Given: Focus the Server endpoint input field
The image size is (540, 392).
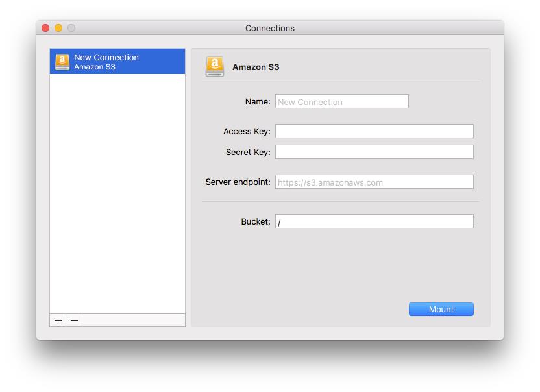Looking at the screenshot, I should (x=374, y=182).
